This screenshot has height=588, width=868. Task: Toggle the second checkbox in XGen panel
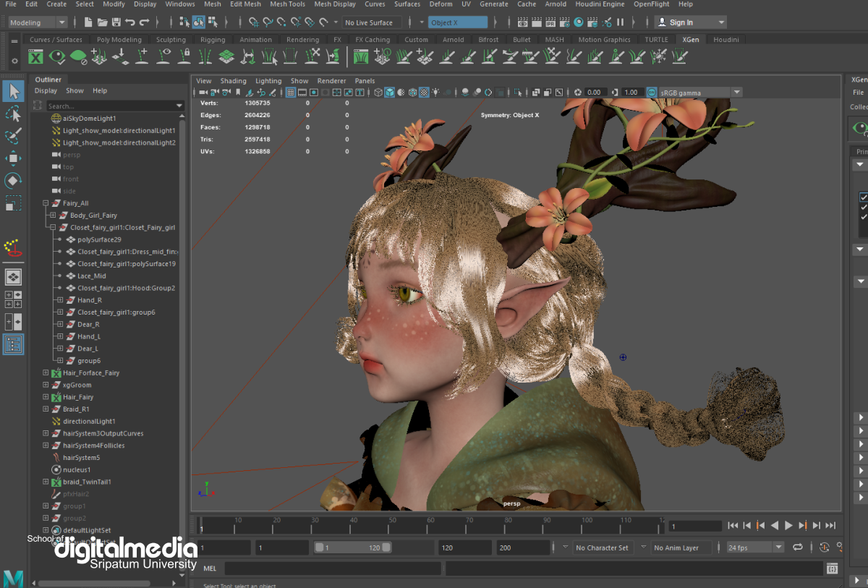point(864,207)
